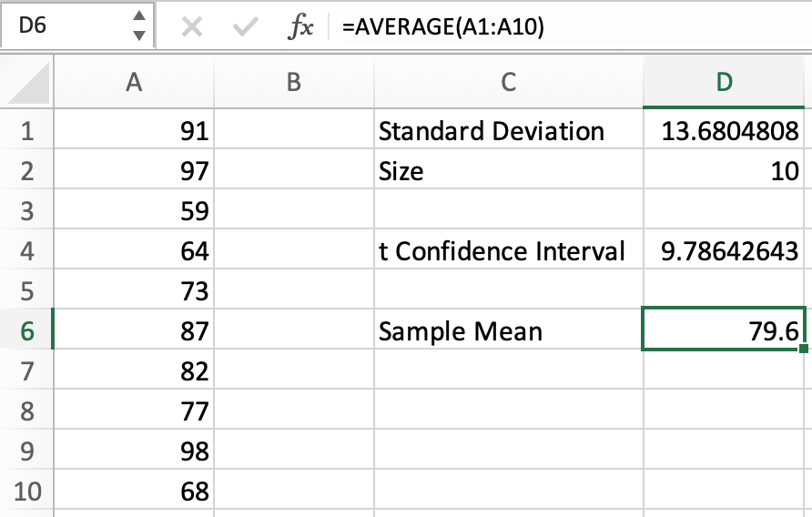The image size is (812, 517).
Task: Select the column A header
Action: [134, 82]
